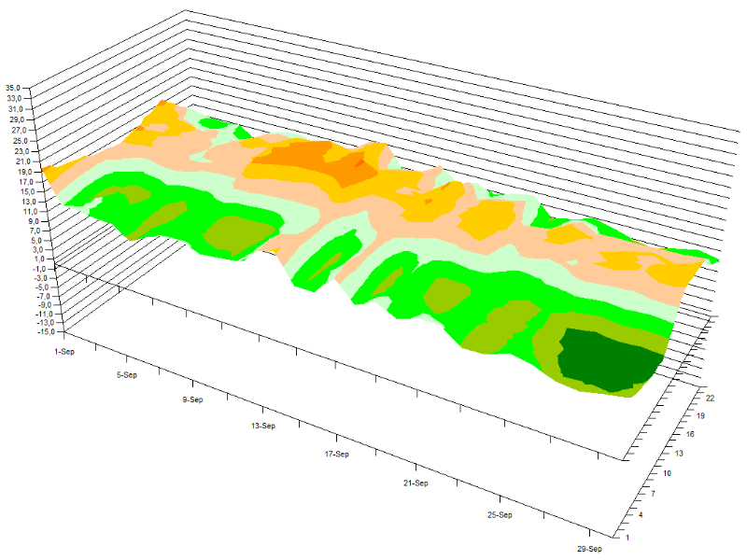Click the 9-Sep label on date axis

[192, 399]
